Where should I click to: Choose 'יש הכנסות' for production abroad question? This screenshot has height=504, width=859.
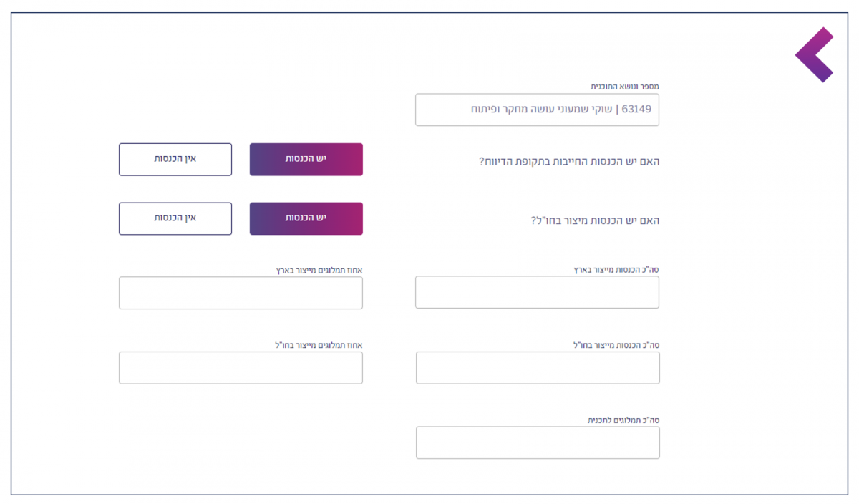click(x=306, y=218)
